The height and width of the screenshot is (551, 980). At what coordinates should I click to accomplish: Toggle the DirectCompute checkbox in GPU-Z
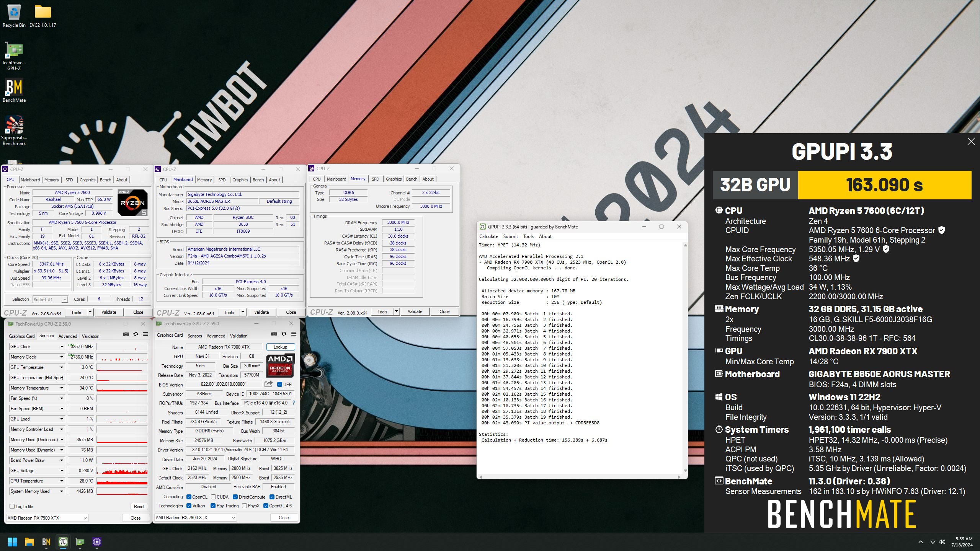tap(235, 497)
